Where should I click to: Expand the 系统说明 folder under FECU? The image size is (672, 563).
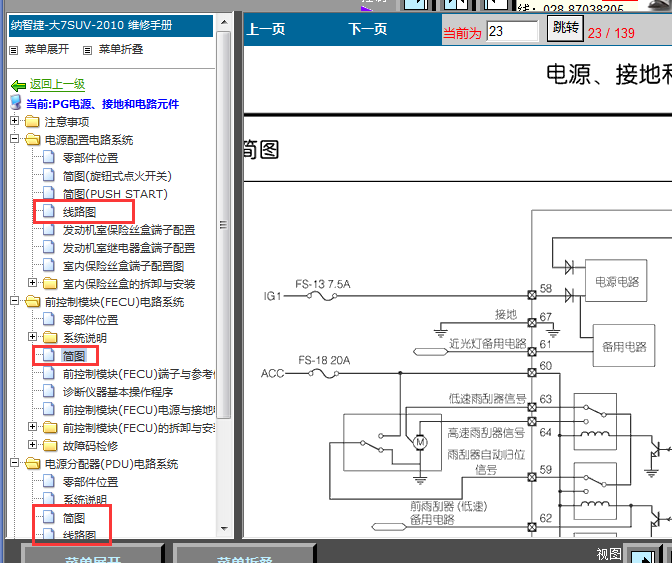(33, 338)
